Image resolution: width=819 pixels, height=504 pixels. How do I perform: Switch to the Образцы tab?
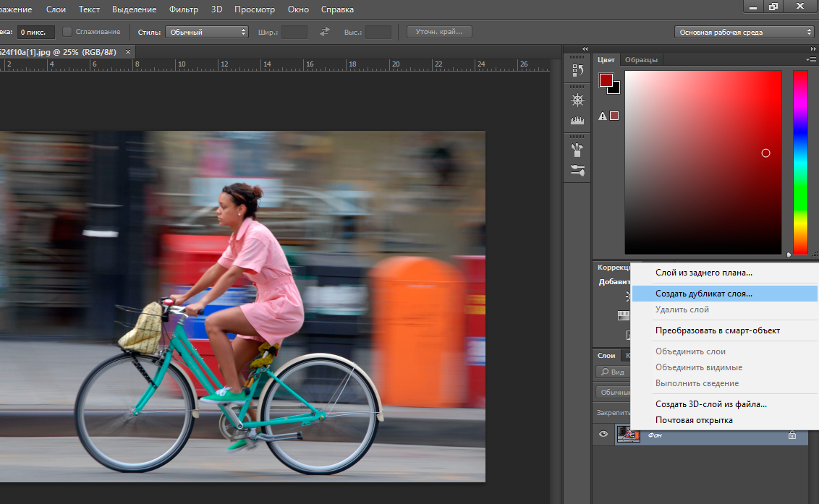pos(641,60)
